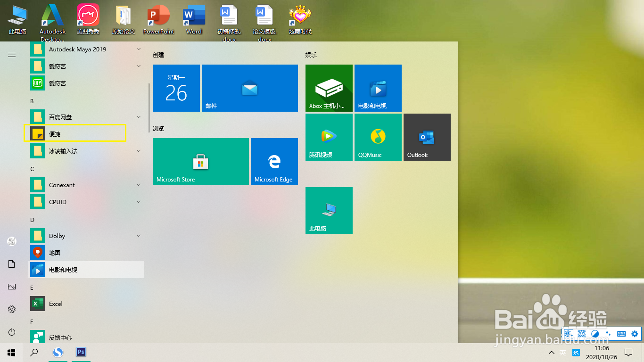Click the Photoshop taskbar icon
Viewport: 644px width, 362px height.
pos(81,352)
